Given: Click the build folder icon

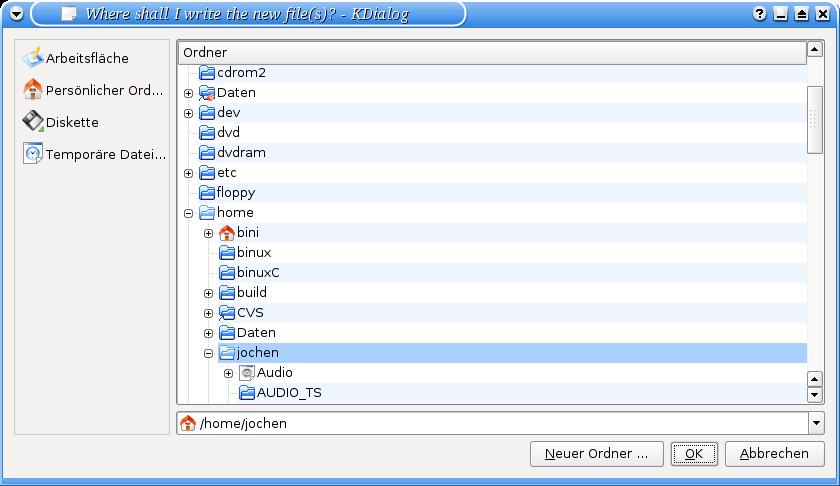Looking at the screenshot, I should click(227, 293).
